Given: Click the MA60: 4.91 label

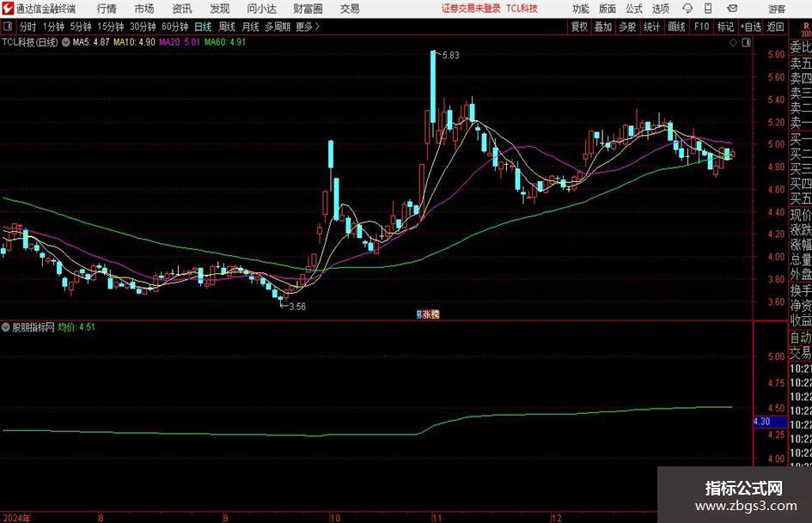Looking at the screenshot, I should [225, 42].
